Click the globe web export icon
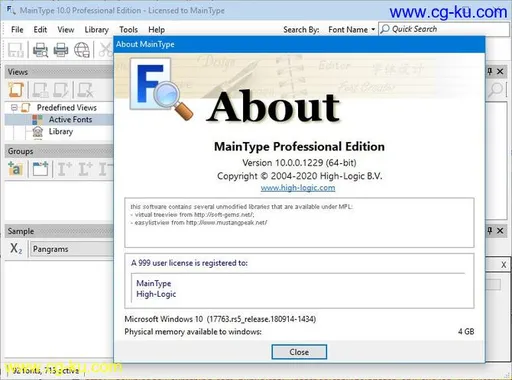Image resolution: width=512 pixels, height=380 pixels. [82, 50]
